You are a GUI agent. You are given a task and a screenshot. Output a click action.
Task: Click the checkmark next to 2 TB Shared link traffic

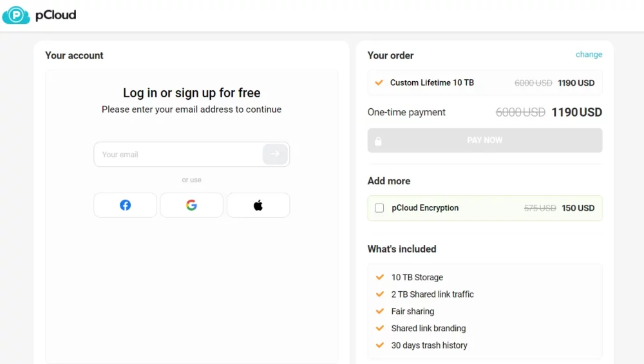tap(380, 294)
